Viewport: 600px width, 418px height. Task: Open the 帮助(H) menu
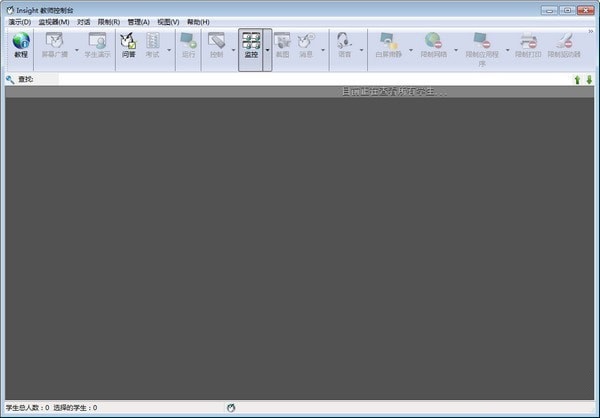(x=198, y=22)
